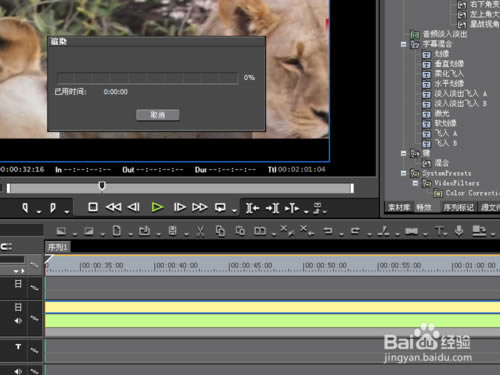Collapse the SystemPresets tree folder

(x=403, y=173)
